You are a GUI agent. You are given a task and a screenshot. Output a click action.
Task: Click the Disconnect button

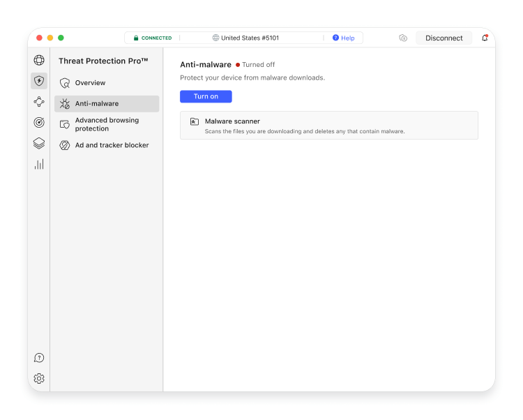tap(444, 38)
